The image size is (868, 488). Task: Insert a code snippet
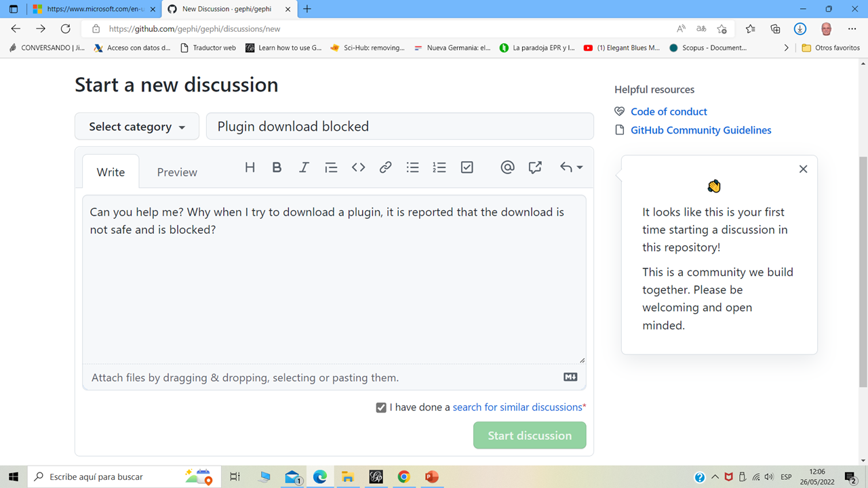[x=358, y=167]
